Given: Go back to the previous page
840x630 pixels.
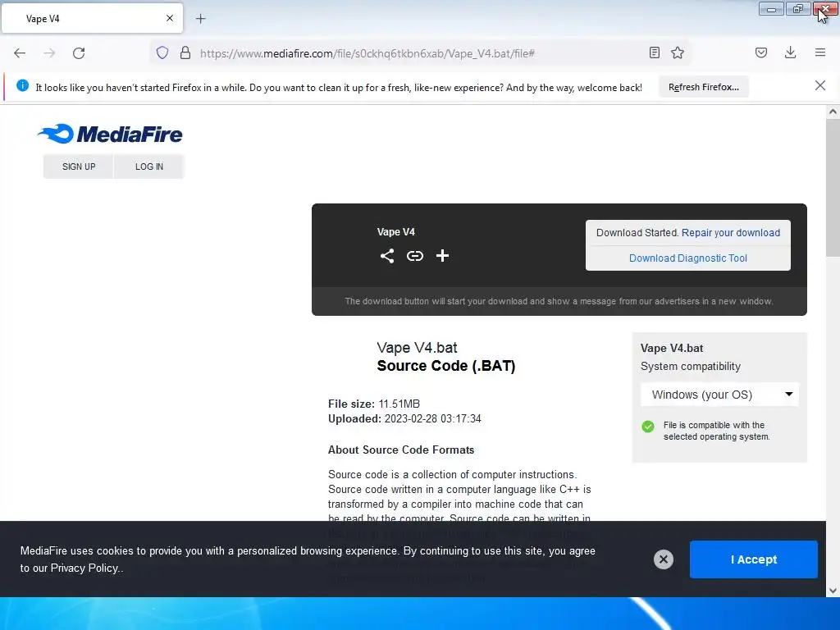Looking at the screenshot, I should tap(20, 53).
